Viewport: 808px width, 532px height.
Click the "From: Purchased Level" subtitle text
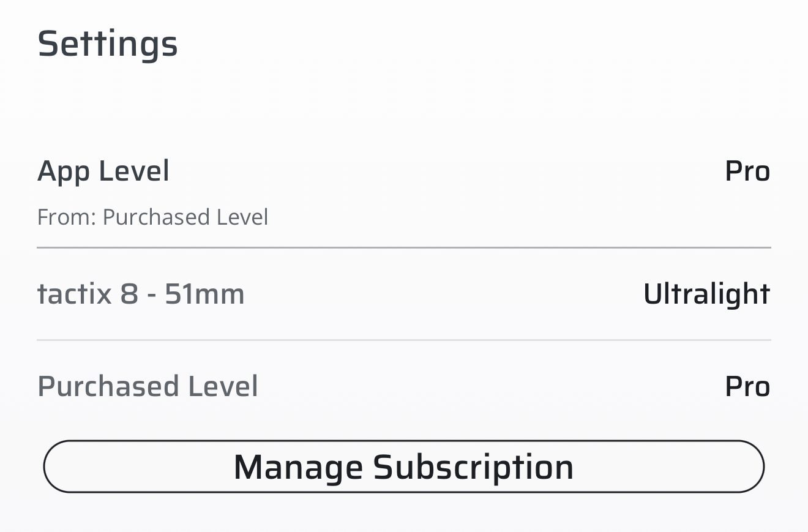click(152, 217)
